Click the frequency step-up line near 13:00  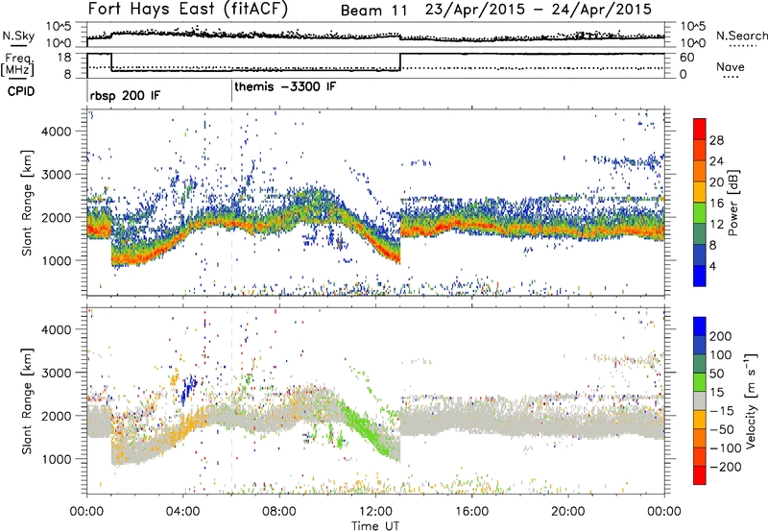pos(400,61)
